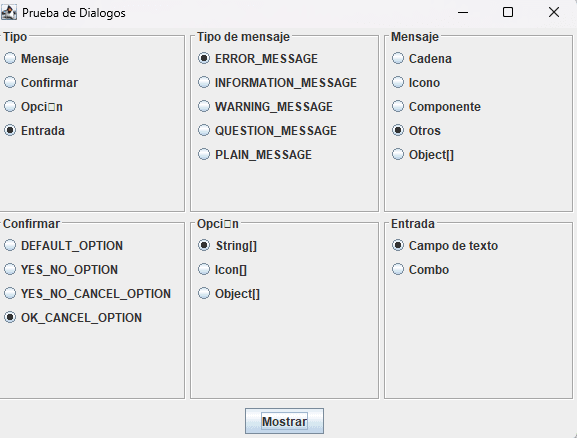Image resolution: width=577 pixels, height=438 pixels.
Task: Click the Java application icon in title bar
Action: tap(9, 13)
